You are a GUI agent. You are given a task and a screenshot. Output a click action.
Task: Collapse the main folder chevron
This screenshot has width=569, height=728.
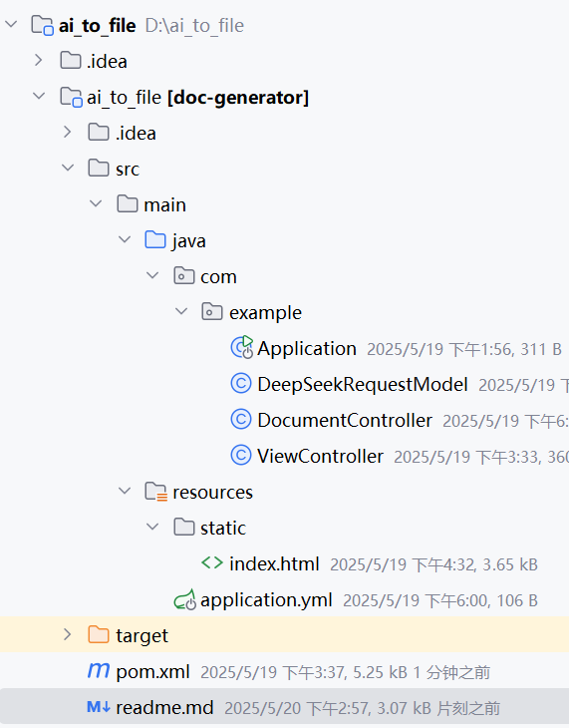(96, 203)
